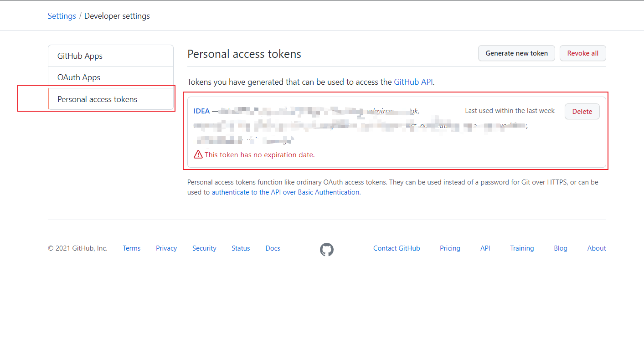Visit the Security footer link
Screen dimensions: 644x339
coord(204,248)
